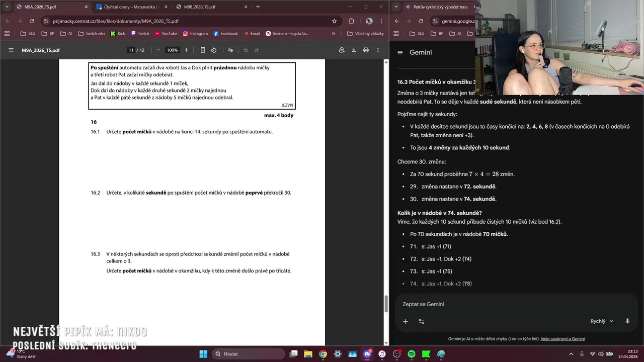
Task: Open a new tab in left window
Action: [258, 7]
